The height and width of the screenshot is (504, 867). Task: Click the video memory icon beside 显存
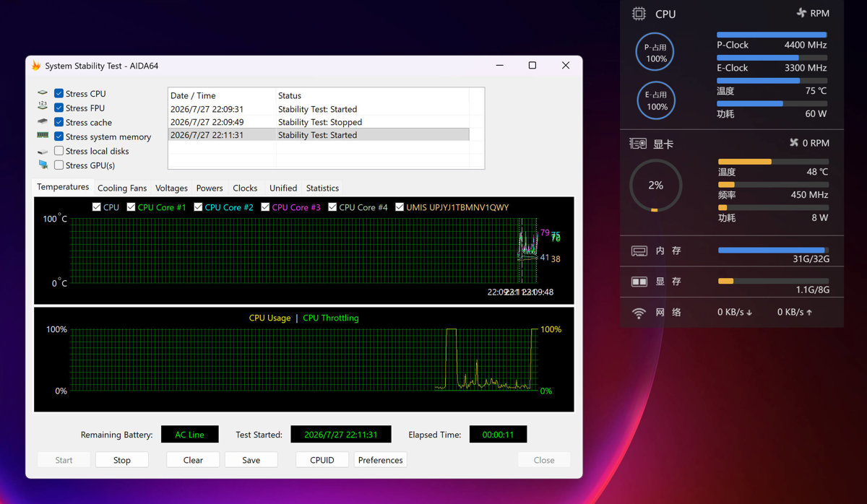point(639,282)
